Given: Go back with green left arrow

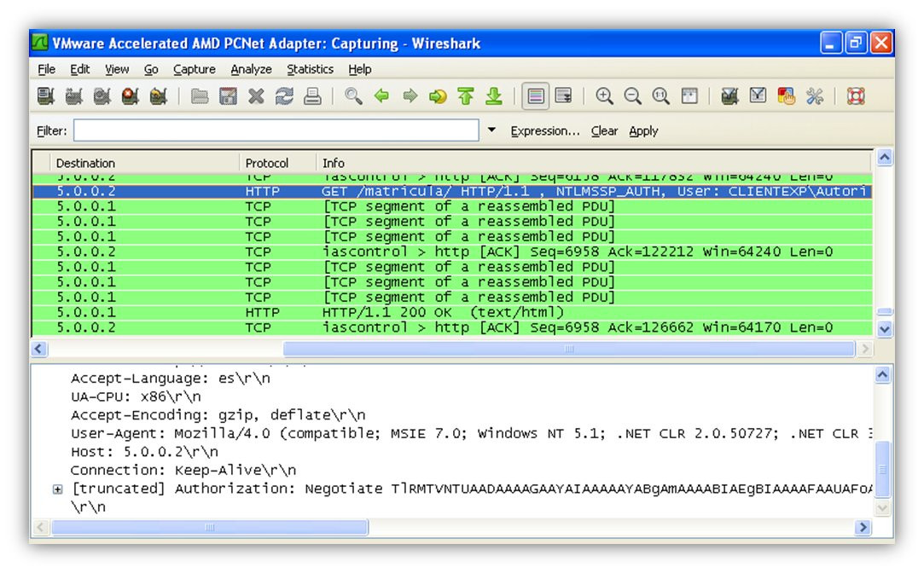Looking at the screenshot, I should point(381,95).
